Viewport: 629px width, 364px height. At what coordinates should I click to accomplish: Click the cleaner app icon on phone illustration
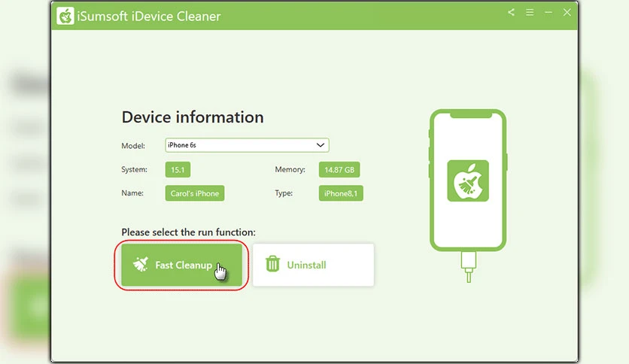tap(468, 180)
